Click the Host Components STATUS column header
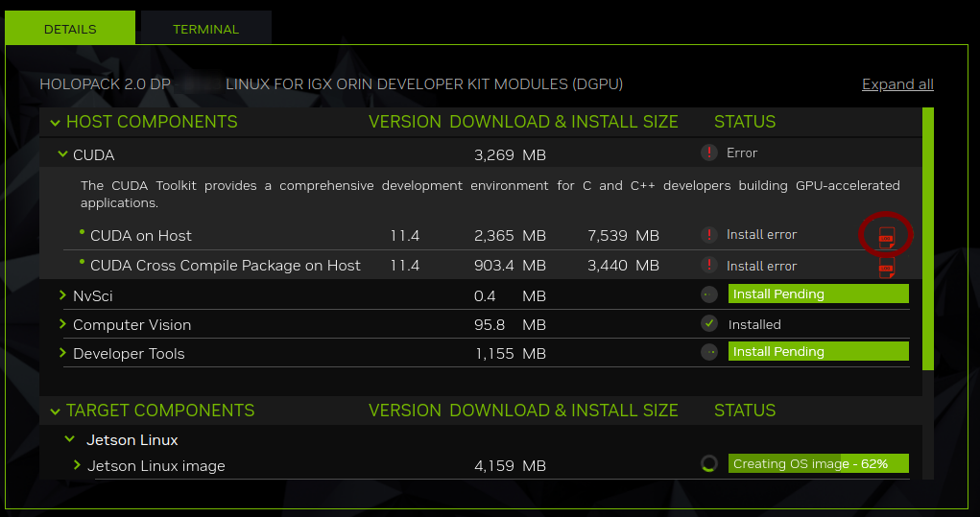The height and width of the screenshot is (517, 980). pos(745,122)
